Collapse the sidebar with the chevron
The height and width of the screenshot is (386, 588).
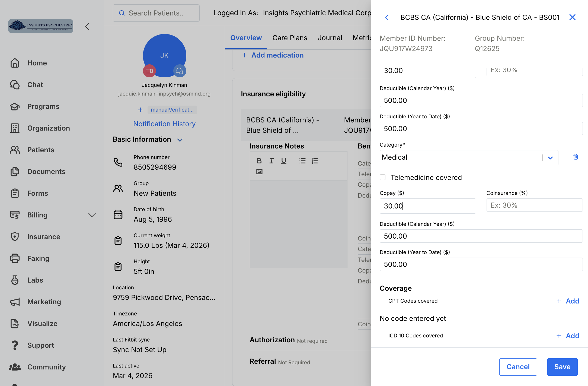[87, 26]
